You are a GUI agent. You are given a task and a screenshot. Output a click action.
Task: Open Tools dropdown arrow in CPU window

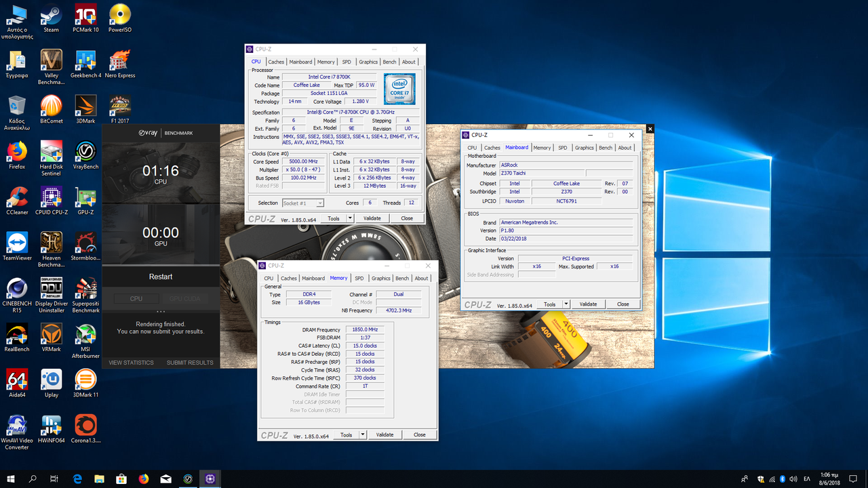click(350, 218)
